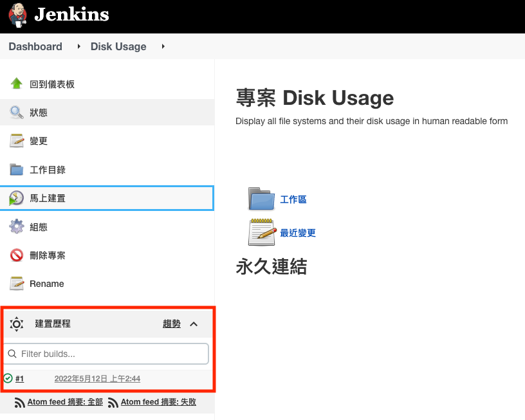The height and width of the screenshot is (420, 525).
Task: Open Atom feed 摘要: 全部 link
Action: [x=65, y=401]
